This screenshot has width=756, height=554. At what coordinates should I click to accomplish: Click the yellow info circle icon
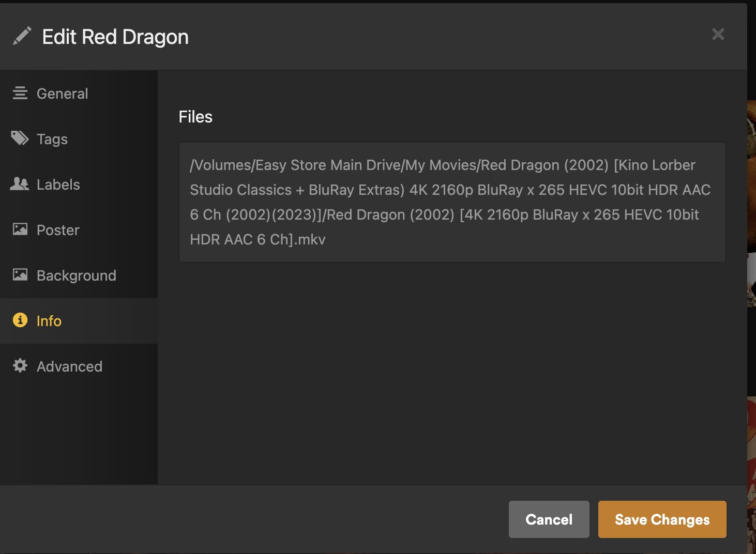[x=20, y=320]
